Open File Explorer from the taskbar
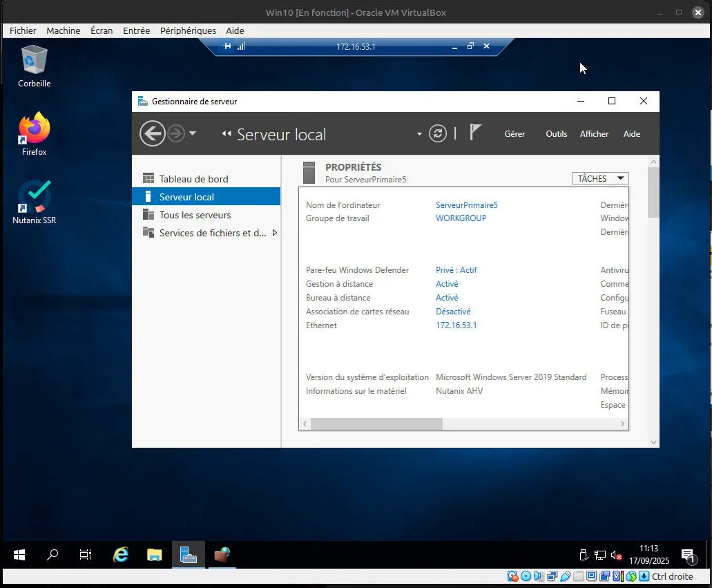The image size is (712, 588). click(154, 554)
